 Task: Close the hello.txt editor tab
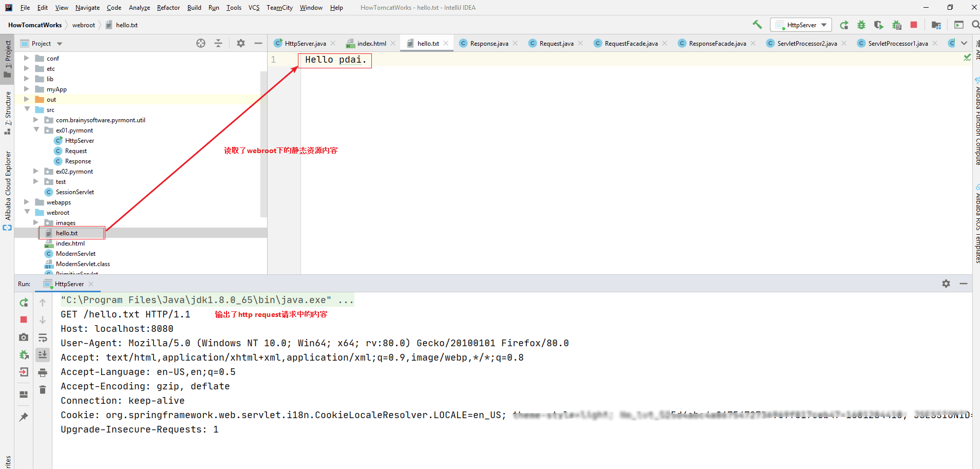[446, 43]
